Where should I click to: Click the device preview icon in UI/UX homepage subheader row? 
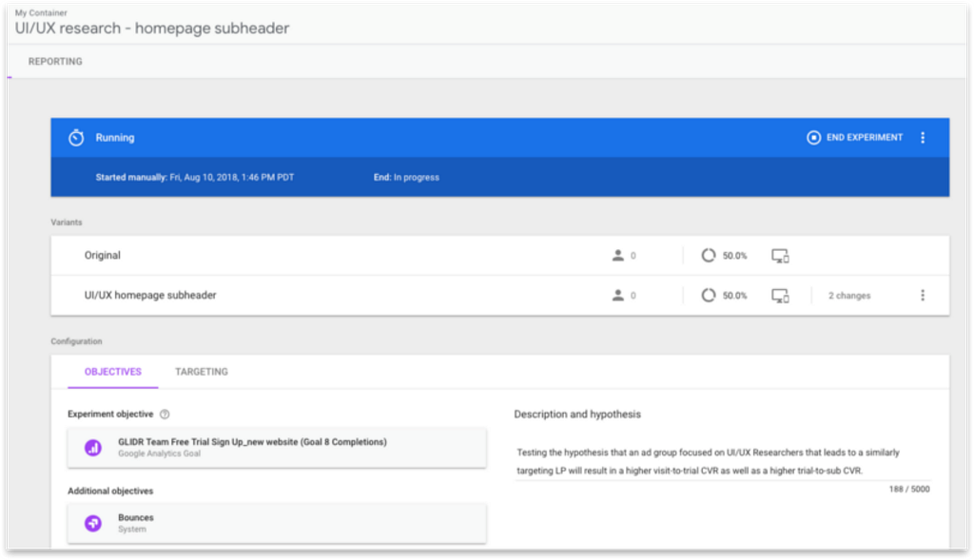point(780,296)
